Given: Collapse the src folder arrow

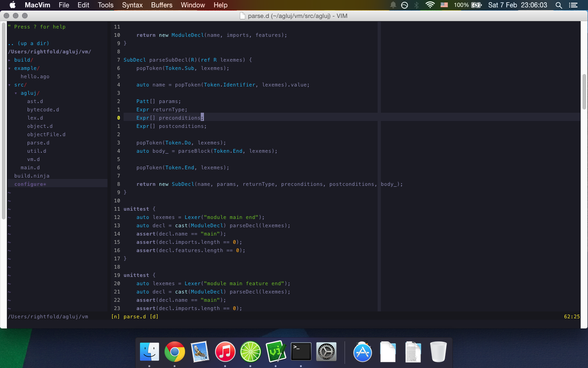Looking at the screenshot, I should pos(9,85).
